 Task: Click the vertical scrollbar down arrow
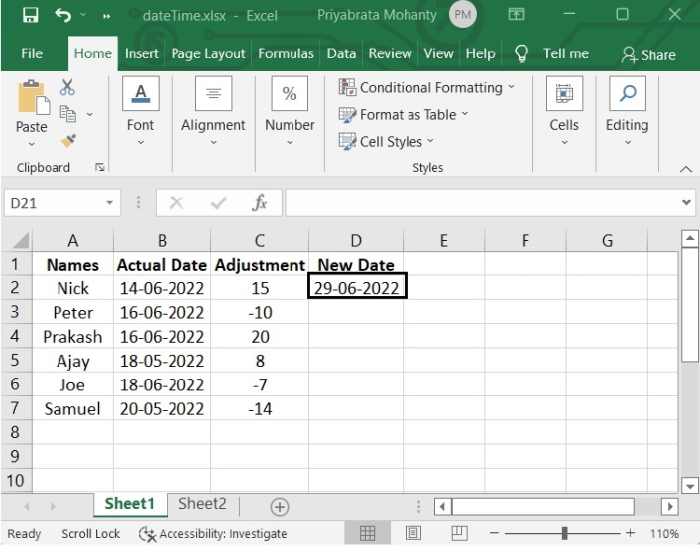click(690, 485)
